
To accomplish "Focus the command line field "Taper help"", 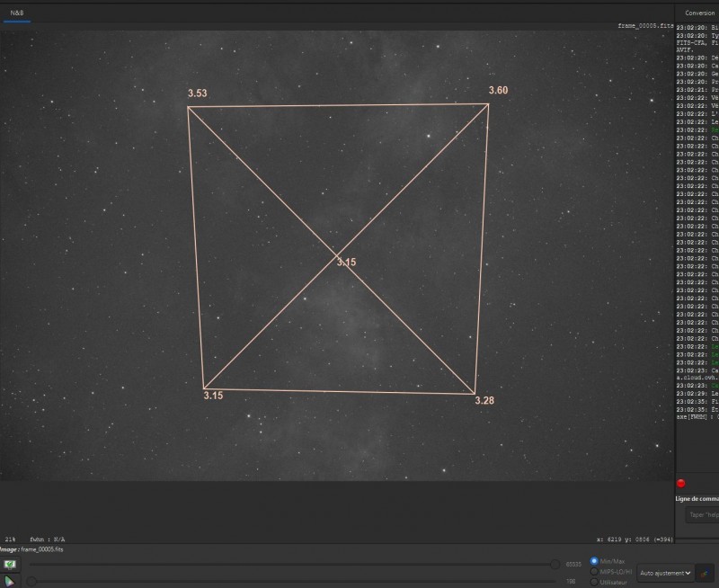I will [703, 514].
